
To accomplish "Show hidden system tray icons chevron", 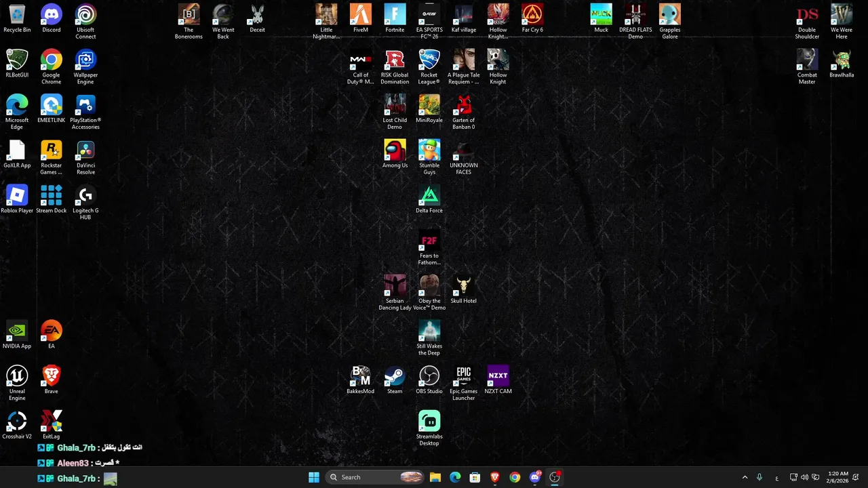I will point(745,477).
